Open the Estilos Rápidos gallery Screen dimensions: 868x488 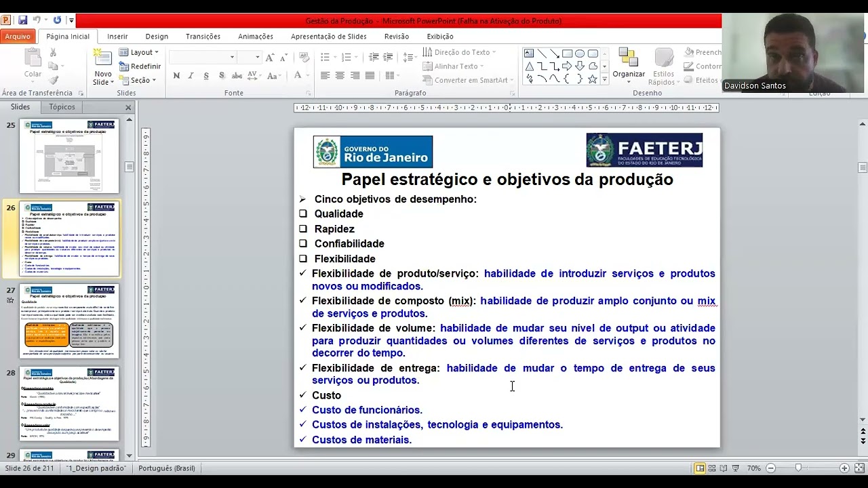[x=663, y=68]
